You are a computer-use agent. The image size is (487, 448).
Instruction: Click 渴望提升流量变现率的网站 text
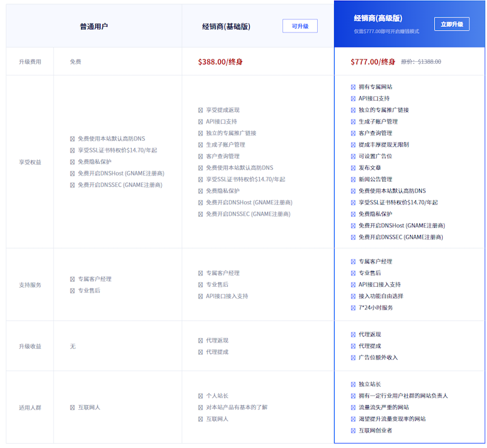coord(392,419)
